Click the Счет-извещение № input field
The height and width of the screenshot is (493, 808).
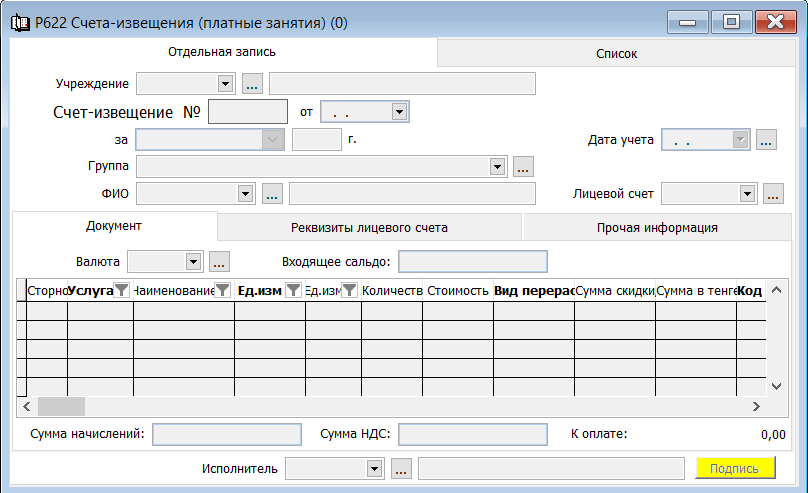pos(248,111)
